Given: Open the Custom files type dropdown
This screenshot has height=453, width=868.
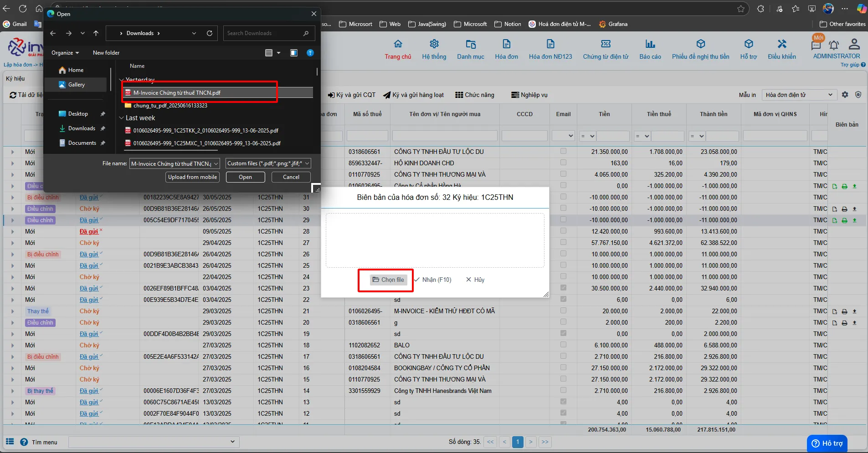Looking at the screenshot, I should tap(268, 163).
